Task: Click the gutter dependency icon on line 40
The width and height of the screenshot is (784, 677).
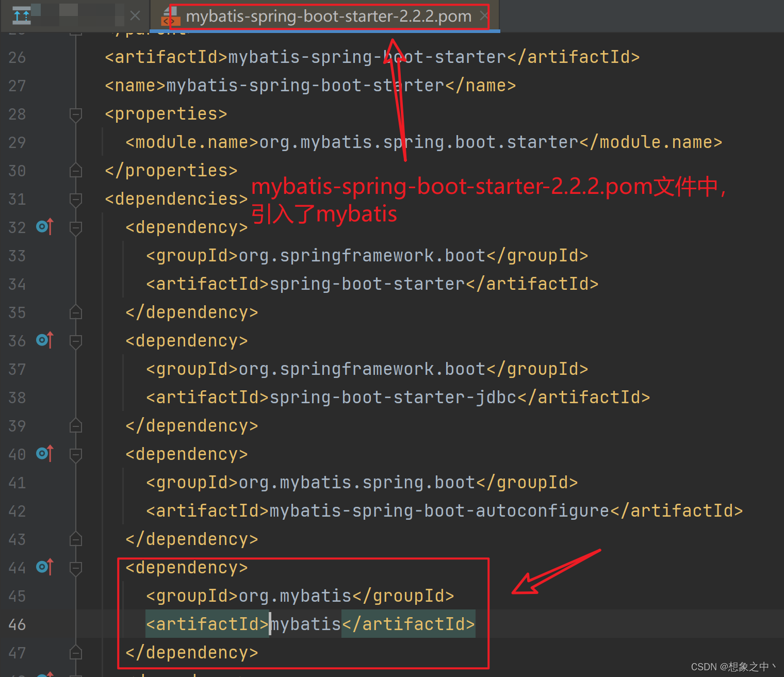Action: [45, 454]
